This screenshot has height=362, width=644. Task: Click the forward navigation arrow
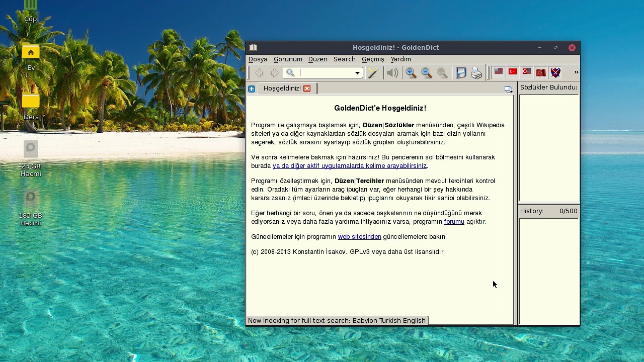(x=274, y=73)
